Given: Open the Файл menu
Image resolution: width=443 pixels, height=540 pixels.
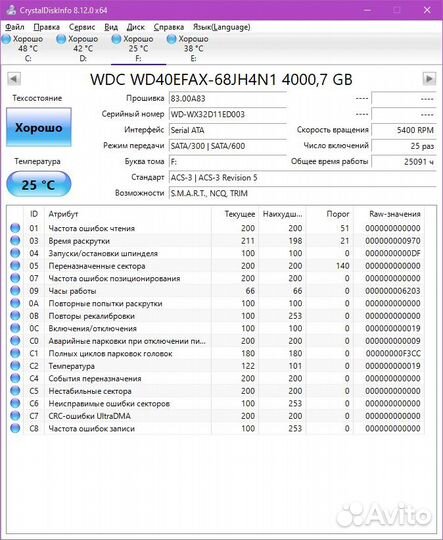Looking at the screenshot, I should pyautogui.click(x=14, y=27).
